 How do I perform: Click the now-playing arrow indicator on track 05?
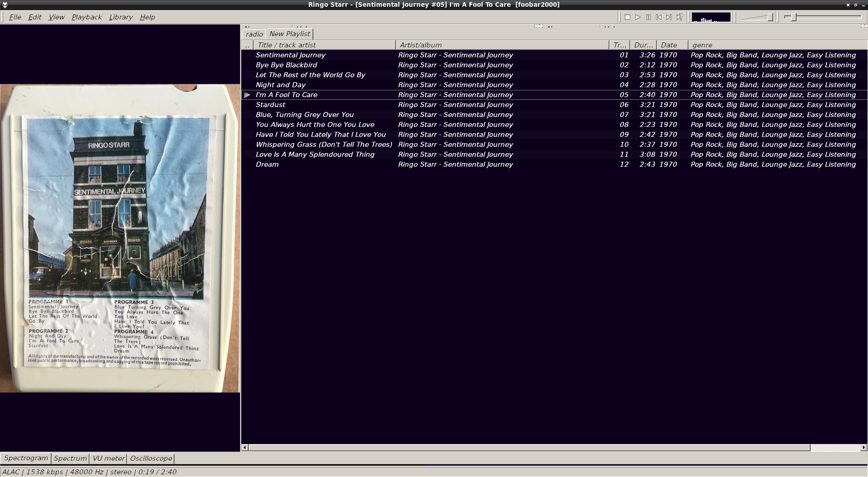point(247,95)
